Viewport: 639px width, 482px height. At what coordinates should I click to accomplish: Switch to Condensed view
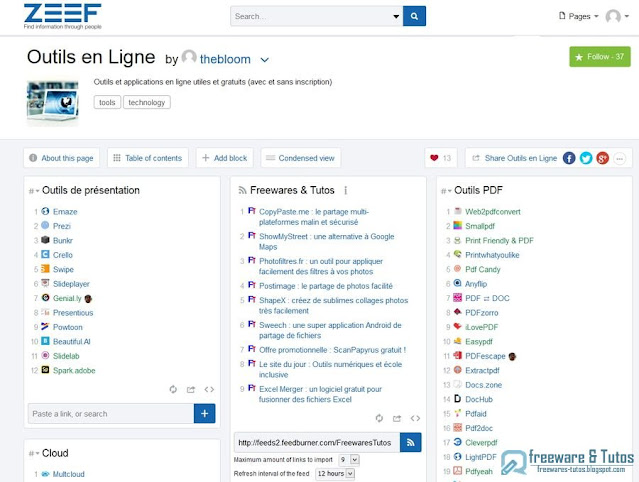coord(300,158)
